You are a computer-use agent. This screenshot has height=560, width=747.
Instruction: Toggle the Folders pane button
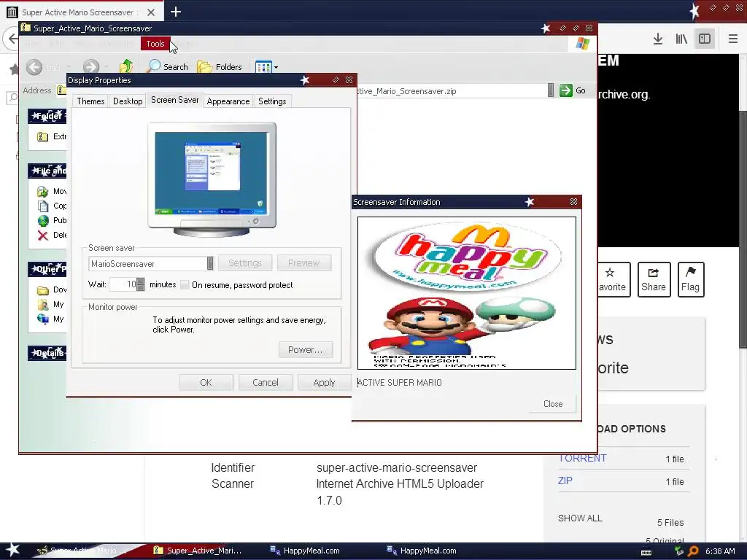(220, 66)
